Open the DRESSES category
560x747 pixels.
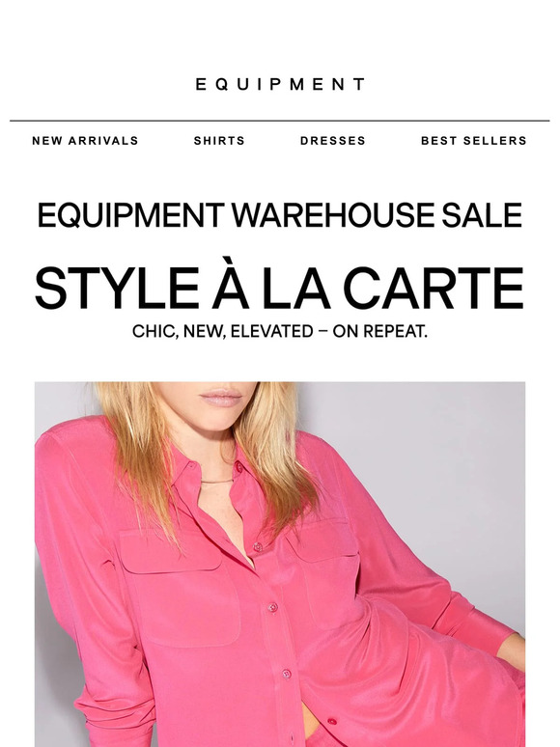click(333, 141)
